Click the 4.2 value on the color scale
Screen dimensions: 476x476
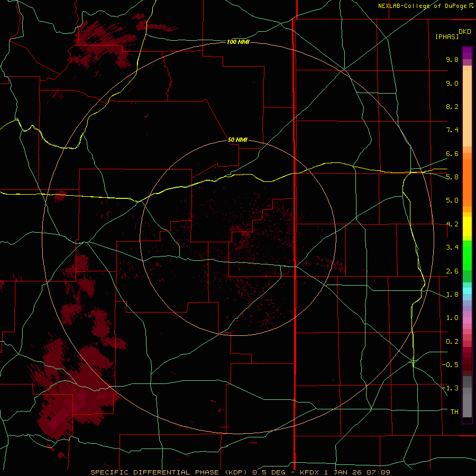[452, 224]
